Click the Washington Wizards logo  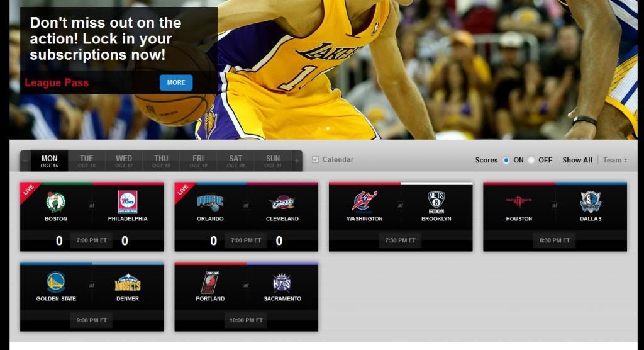364,201
